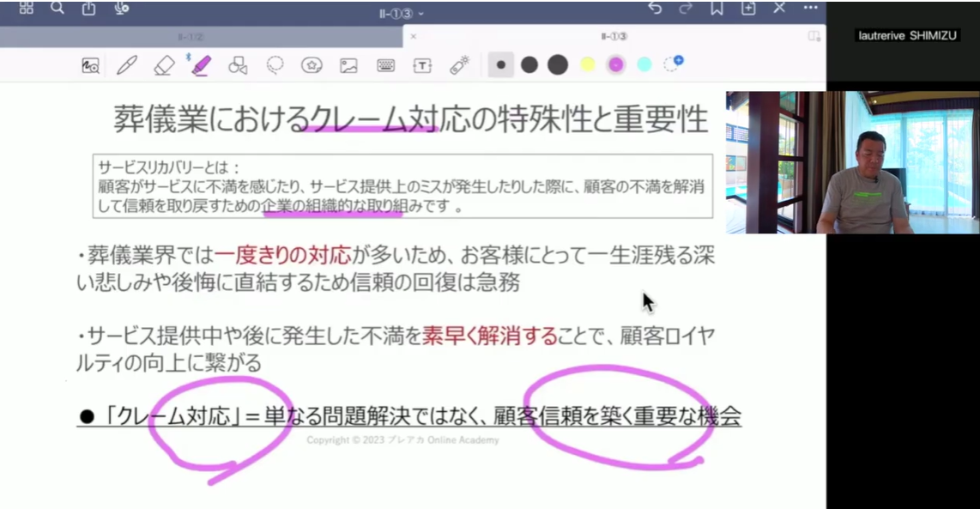
Task: Select the Text box tool
Action: [421, 65]
